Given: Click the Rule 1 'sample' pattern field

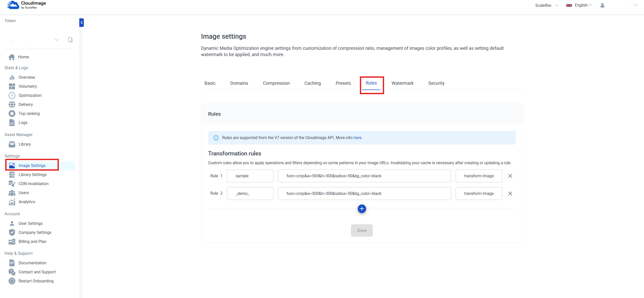Looking at the screenshot, I should tap(250, 176).
